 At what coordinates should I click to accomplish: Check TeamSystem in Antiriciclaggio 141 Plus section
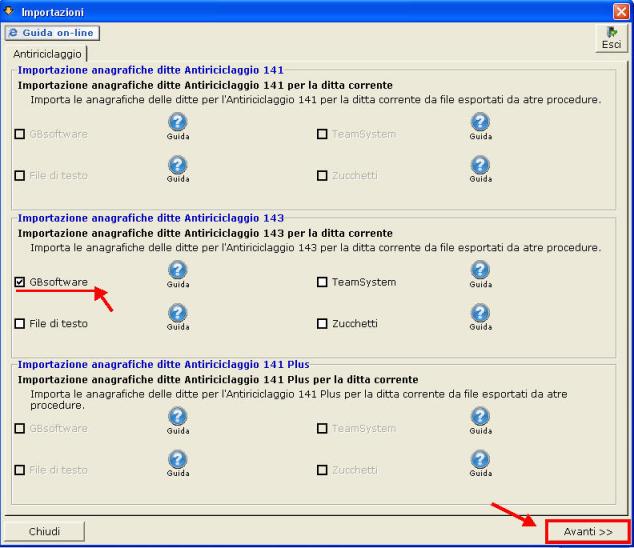pyautogui.click(x=322, y=428)
